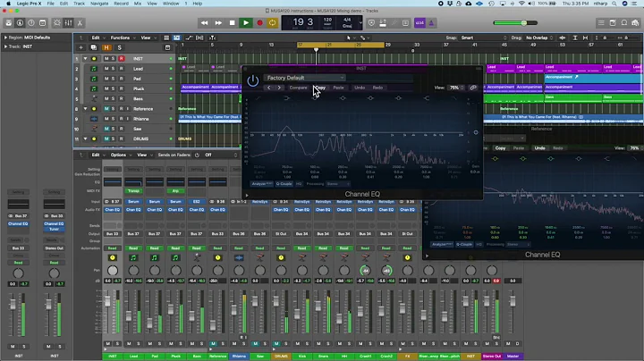Arm the red Record button

(x=259, y=23)
